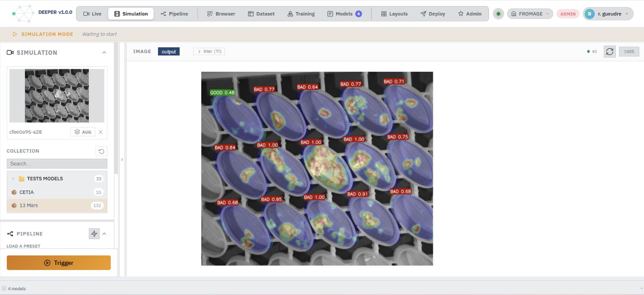Select the CETIA collection row
Image resolution: width=644 pixels, height=295 pixels.
(x=57, y=192)
